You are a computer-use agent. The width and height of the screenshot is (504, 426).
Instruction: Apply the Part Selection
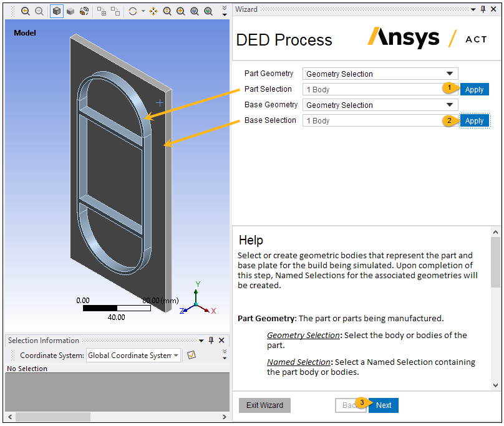coord(475,89)
